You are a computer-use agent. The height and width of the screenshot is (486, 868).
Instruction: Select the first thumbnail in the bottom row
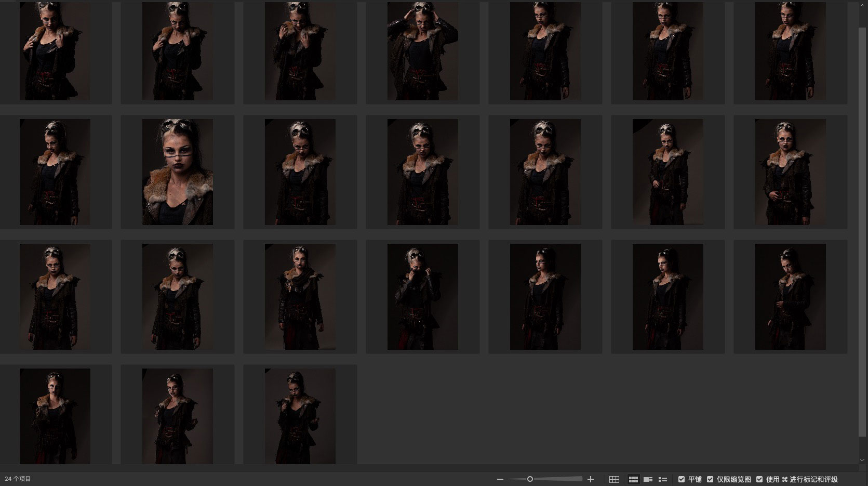[x=55, y=416]
